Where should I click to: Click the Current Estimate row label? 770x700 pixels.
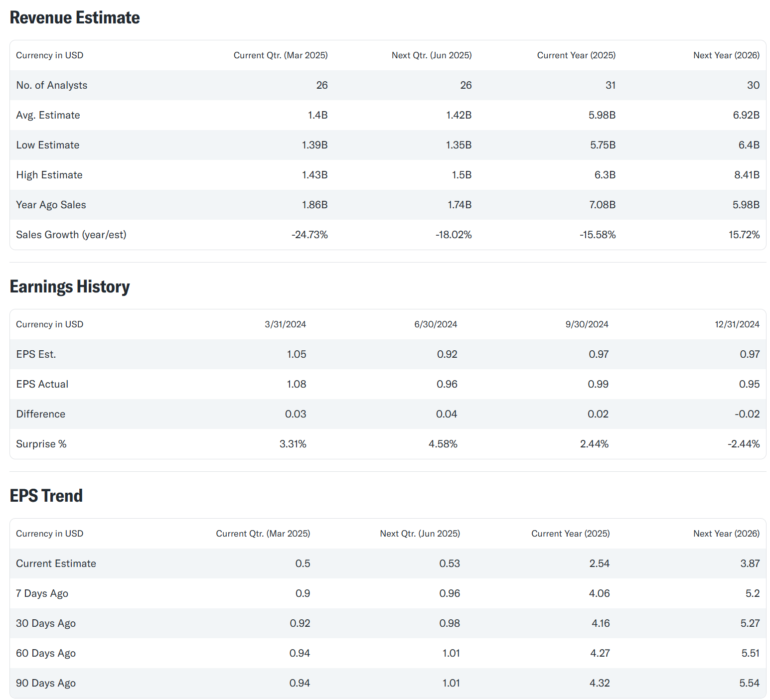tap(56, 563)
